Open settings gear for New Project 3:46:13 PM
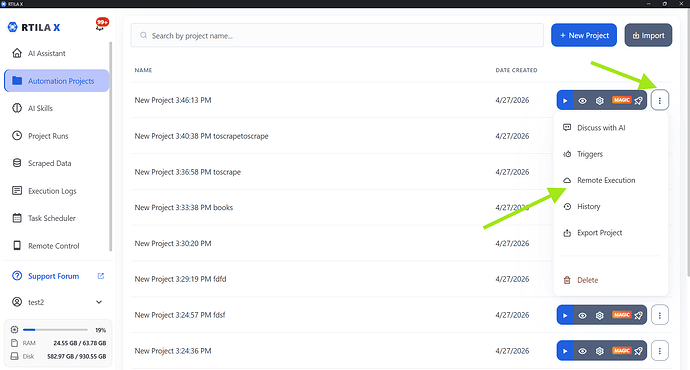The width and height of the screenshot is (690, 370). (x=599, y=100)
